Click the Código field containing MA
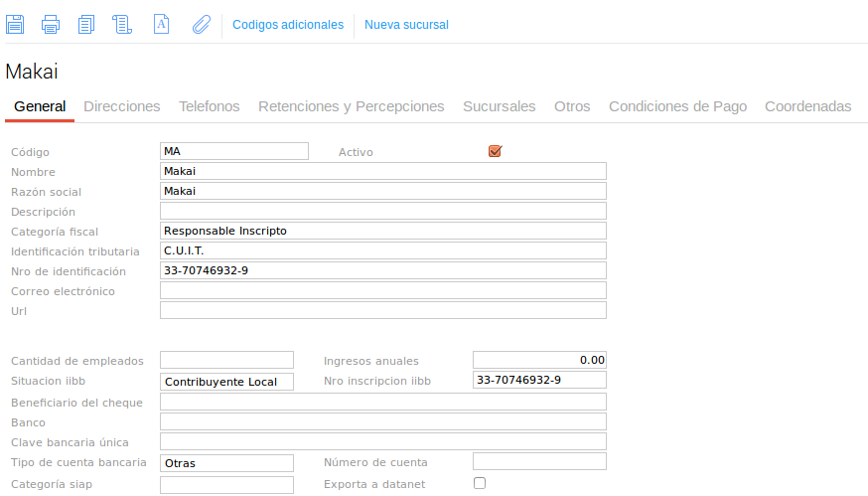The image size is (868, 496). 234,151
